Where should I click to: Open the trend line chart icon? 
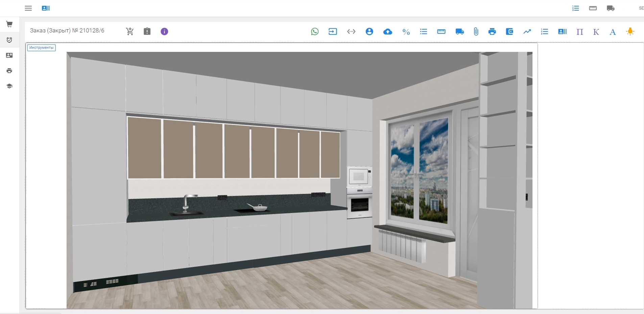click(527, 31)
